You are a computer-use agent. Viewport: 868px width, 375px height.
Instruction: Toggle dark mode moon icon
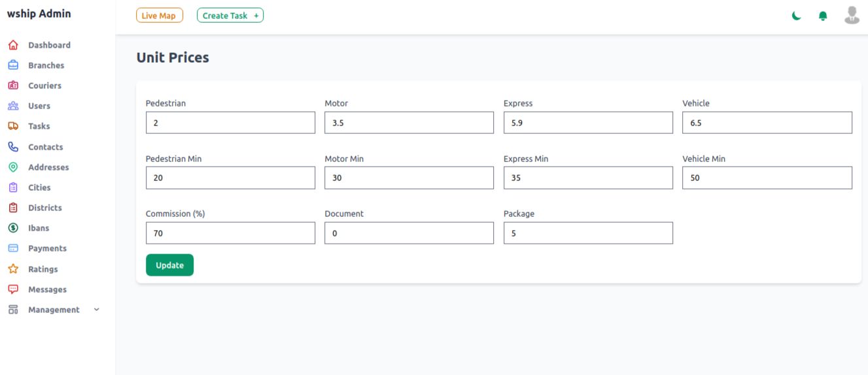click(796, 16)
